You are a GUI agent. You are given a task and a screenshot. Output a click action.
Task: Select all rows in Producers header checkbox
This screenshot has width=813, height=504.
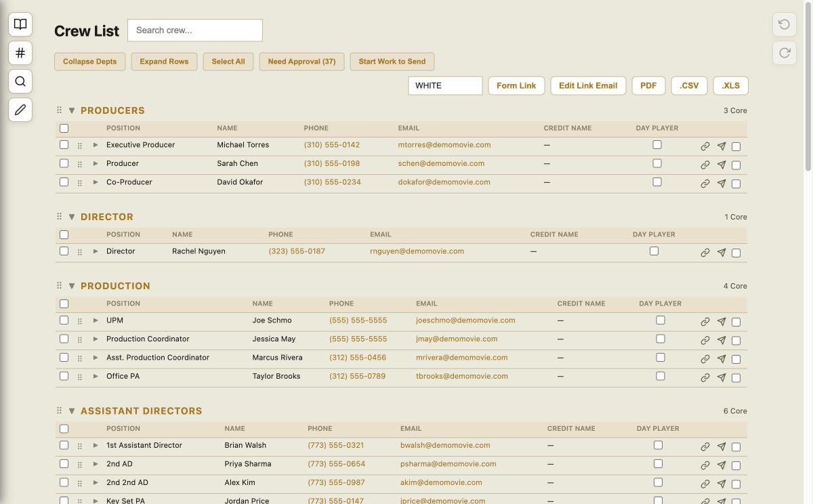64,128
